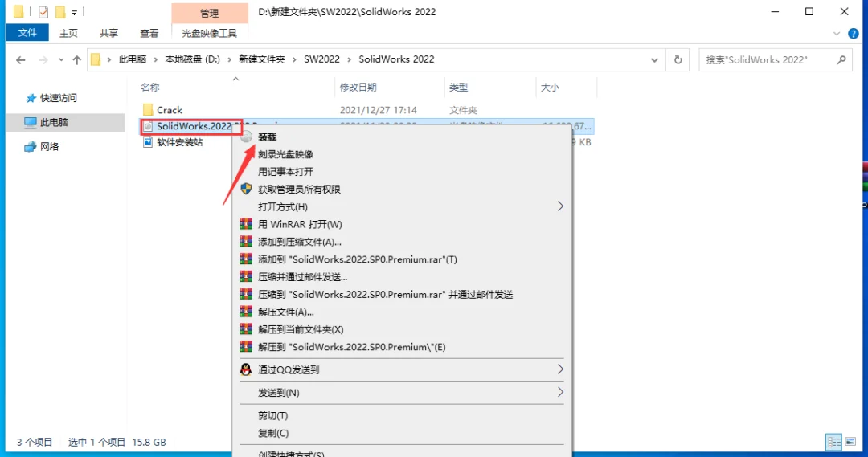Click the shield icon beside 获取管理员所有权限

tap(247, 189)
